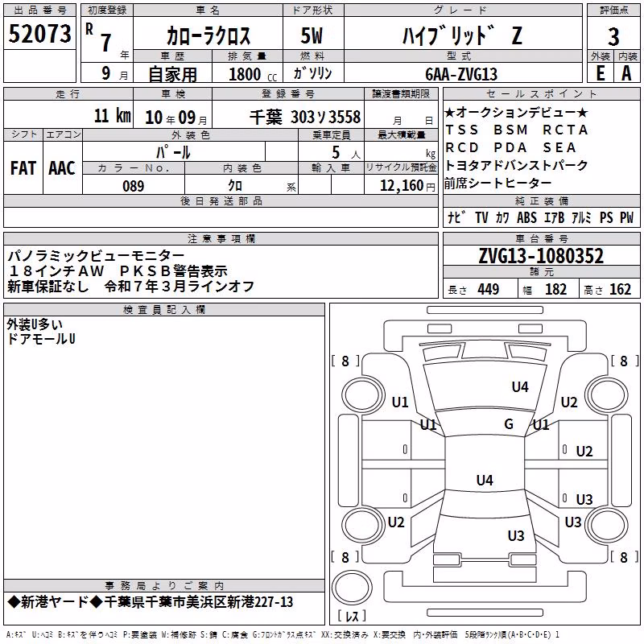Select the [レス] spare tire label
Screen dimensions: 644x644
[x=352, y=616]
